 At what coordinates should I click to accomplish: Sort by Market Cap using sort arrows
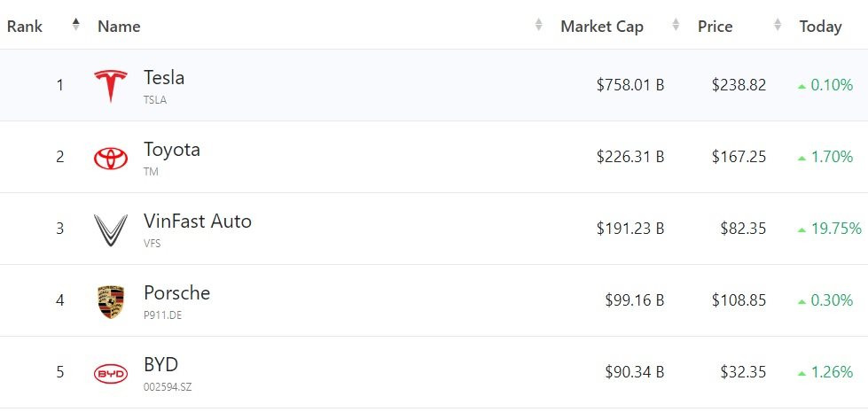tap(676, 26)
